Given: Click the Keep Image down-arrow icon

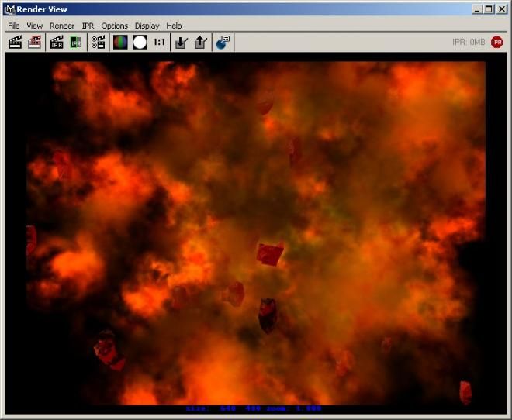Looking at the screenshot, I should (181, 43).
